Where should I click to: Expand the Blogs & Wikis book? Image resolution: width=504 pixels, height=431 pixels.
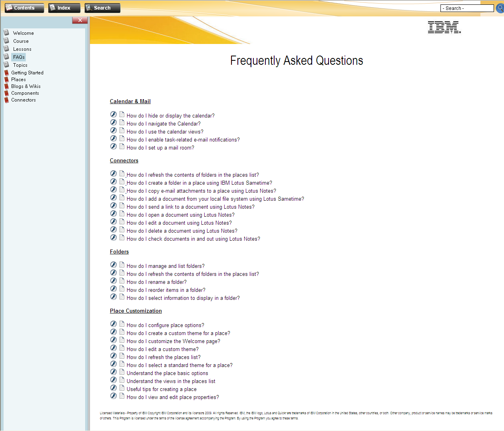click(x=26, y=86)
